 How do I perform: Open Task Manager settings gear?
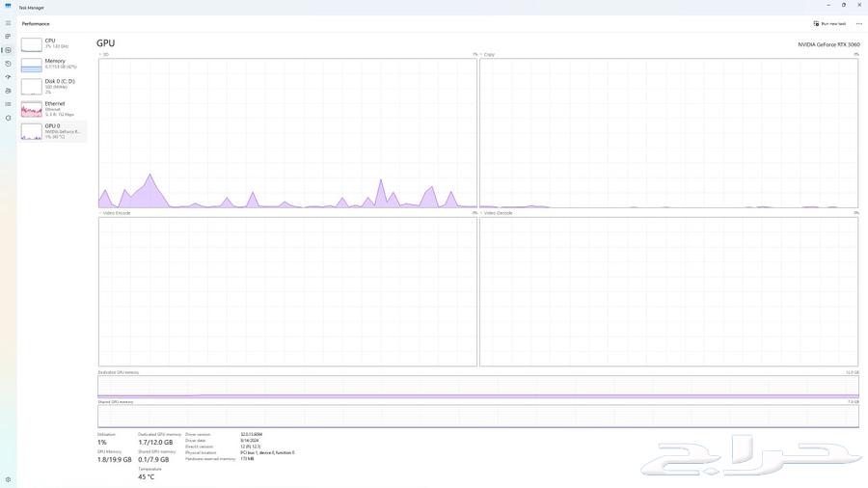click(8, 479)
